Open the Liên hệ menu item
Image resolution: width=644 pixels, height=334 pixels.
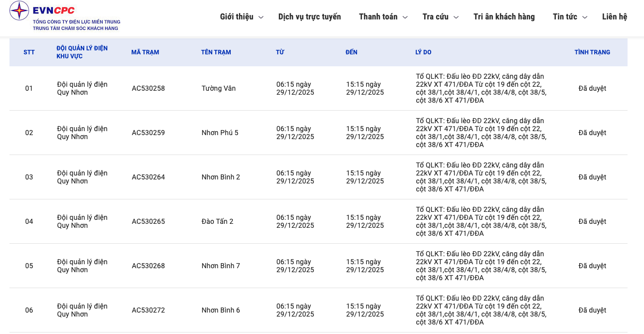pyautogui.click(x=614, y=17)
